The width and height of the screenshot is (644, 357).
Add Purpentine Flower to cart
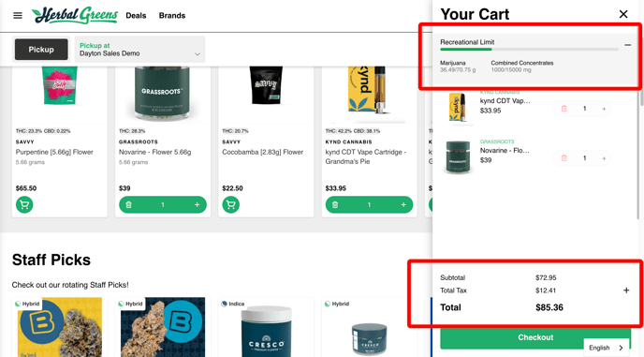tap(24, 205)
